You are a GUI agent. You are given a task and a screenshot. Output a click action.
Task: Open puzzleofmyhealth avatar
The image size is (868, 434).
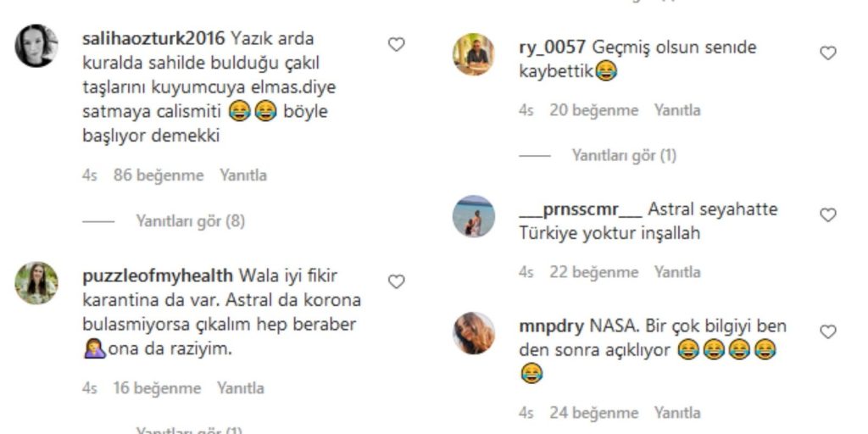click(x=36, y=283)
